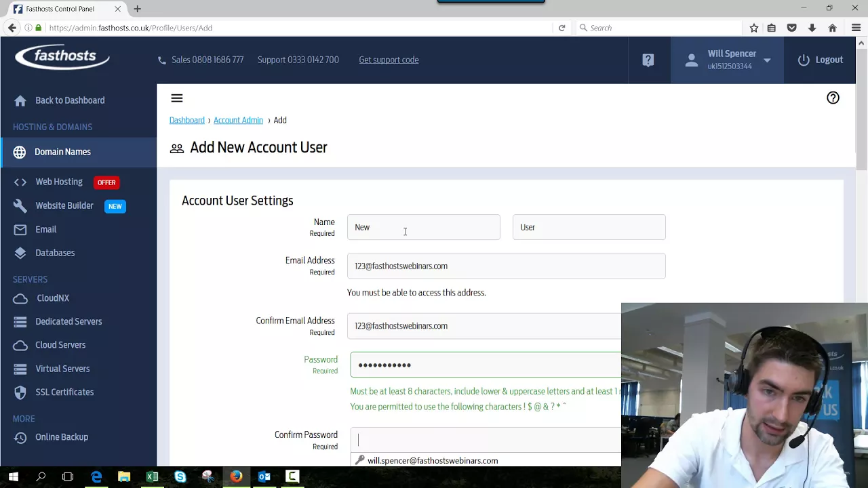Screen dimensions: 868x488
Task: Open Firefox downloads arrow icon
Action: (812, 28)
